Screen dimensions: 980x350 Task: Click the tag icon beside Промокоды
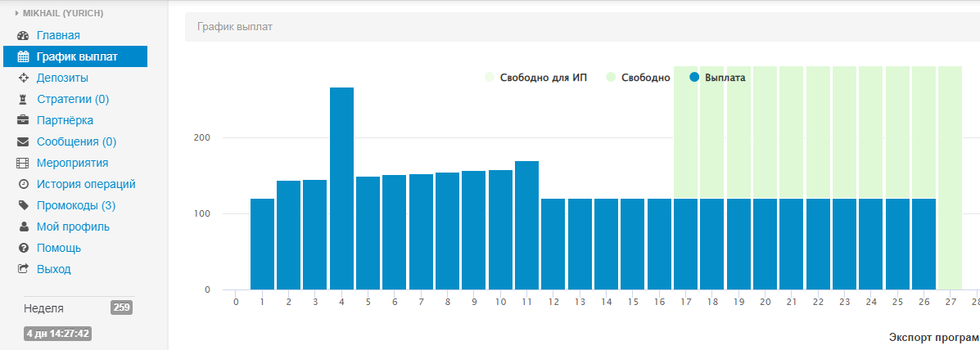(23, 206)
